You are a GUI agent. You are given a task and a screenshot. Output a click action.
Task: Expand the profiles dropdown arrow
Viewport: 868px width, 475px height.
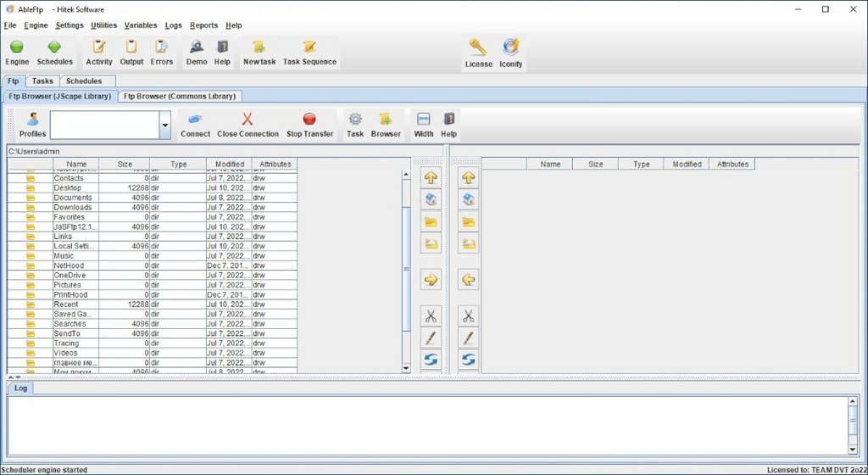tap(165, 126)
